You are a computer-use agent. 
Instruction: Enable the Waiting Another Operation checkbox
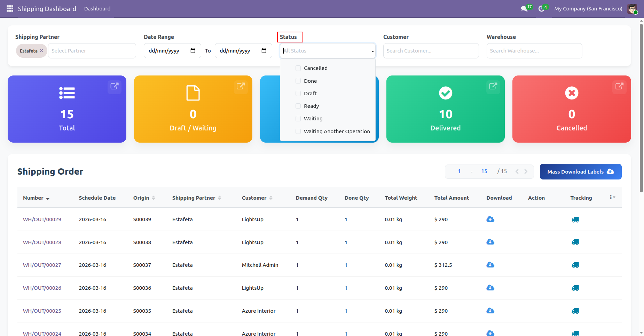[298, 131]
